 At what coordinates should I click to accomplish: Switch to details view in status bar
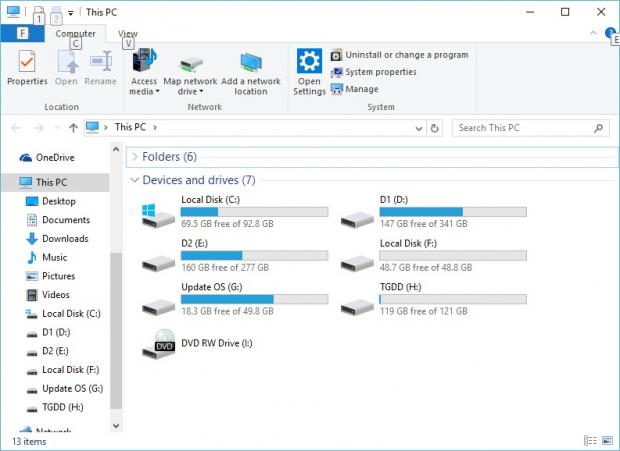592,440
